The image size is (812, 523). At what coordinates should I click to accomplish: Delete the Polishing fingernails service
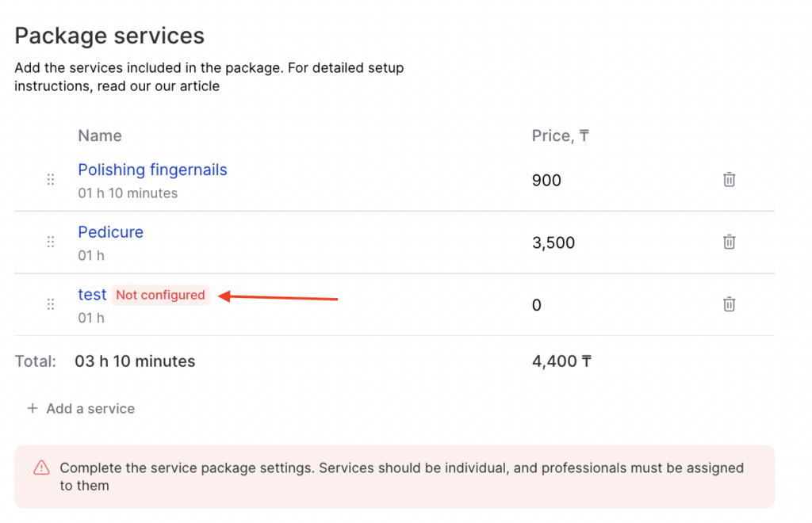point(729,180)
